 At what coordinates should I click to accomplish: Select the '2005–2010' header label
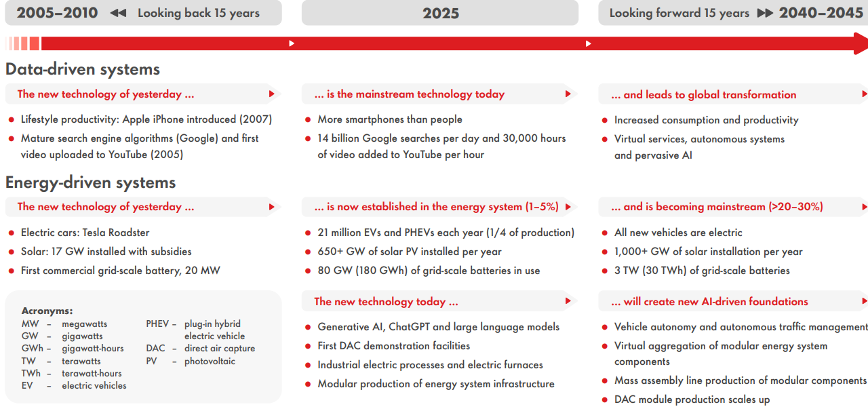(x=57, y=13)
